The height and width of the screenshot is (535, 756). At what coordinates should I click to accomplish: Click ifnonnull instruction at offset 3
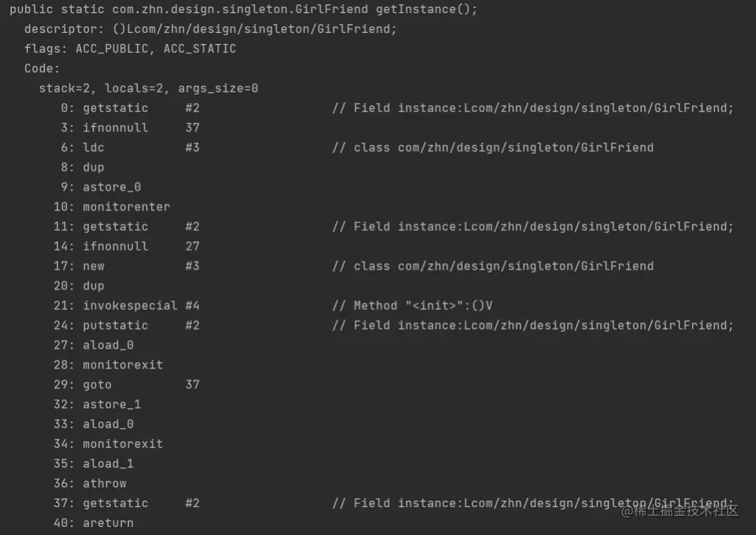pos(115,128)
